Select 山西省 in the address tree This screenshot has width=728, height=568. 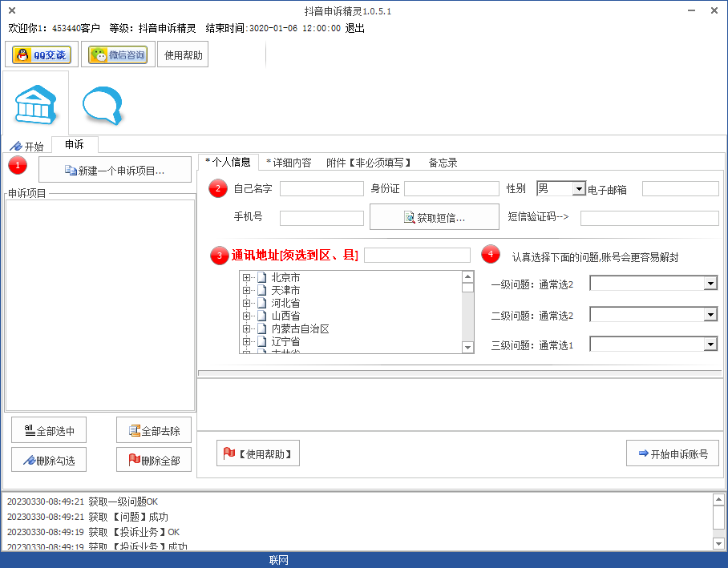pos(285,316)
